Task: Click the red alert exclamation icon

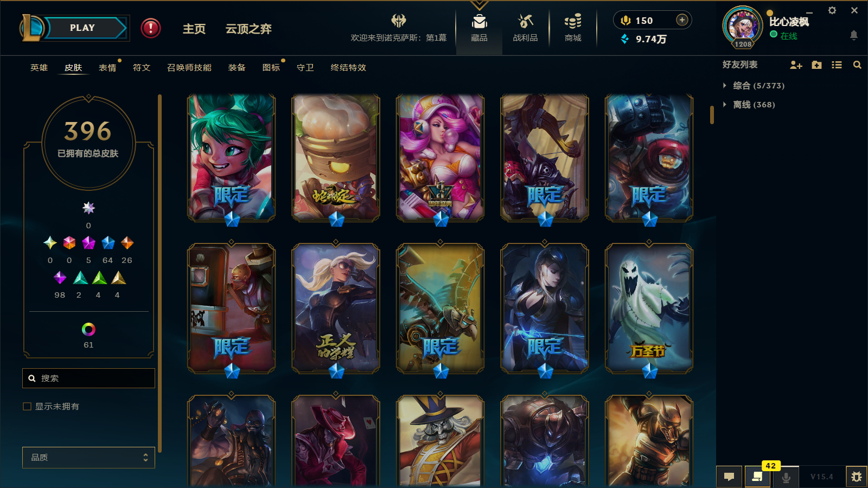Action: click(151, 28)
